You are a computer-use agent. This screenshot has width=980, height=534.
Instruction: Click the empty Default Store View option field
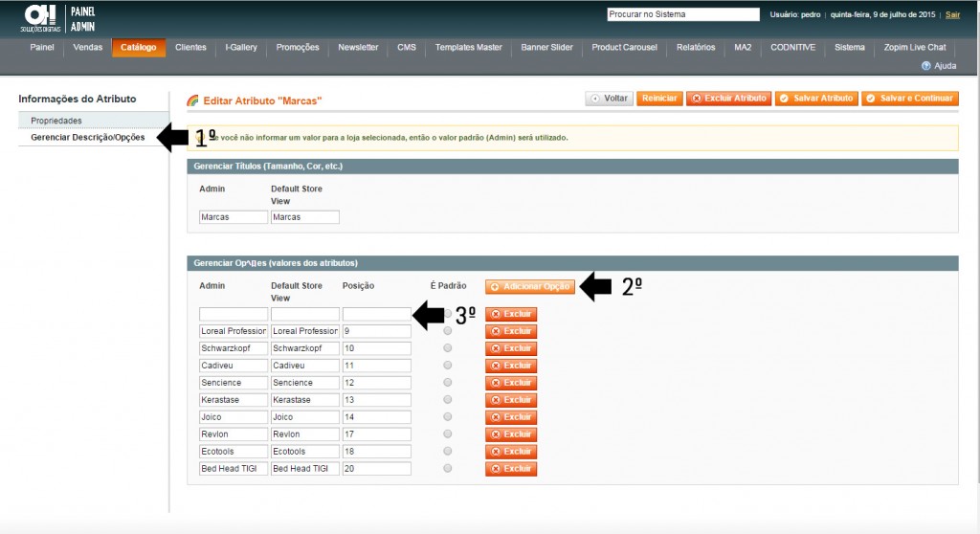[305, 314]
